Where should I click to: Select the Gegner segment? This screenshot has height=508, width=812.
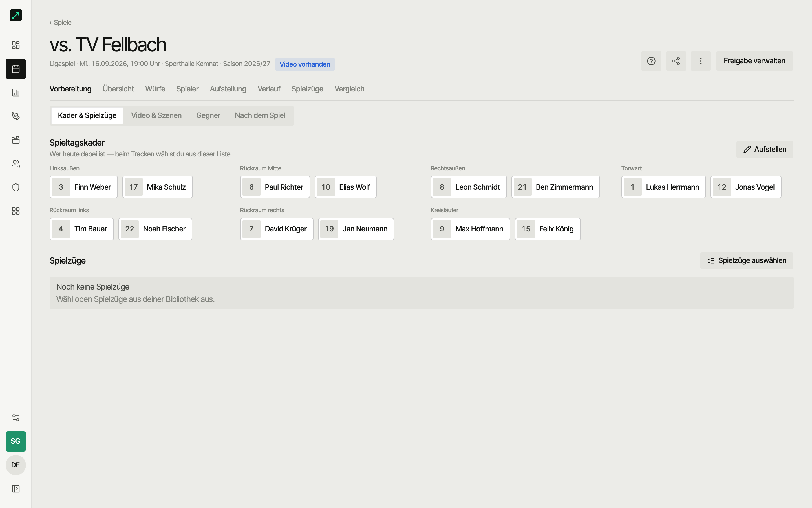click(208, 116)
